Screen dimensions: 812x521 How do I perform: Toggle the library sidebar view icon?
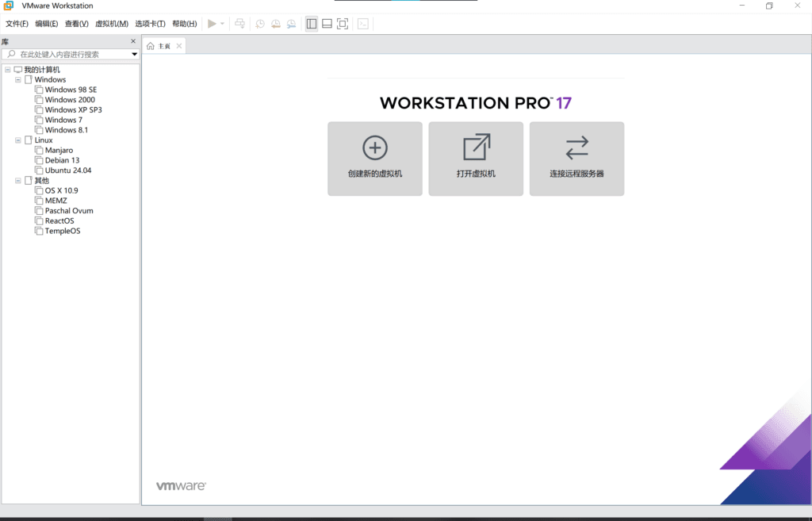pos(311,24)
